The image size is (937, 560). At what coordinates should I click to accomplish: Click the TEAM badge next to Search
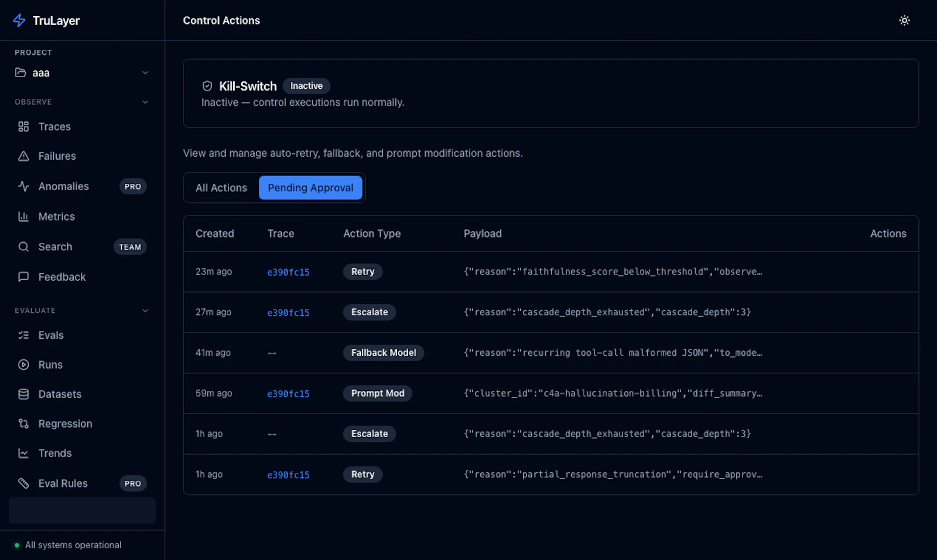coord(130,247)
